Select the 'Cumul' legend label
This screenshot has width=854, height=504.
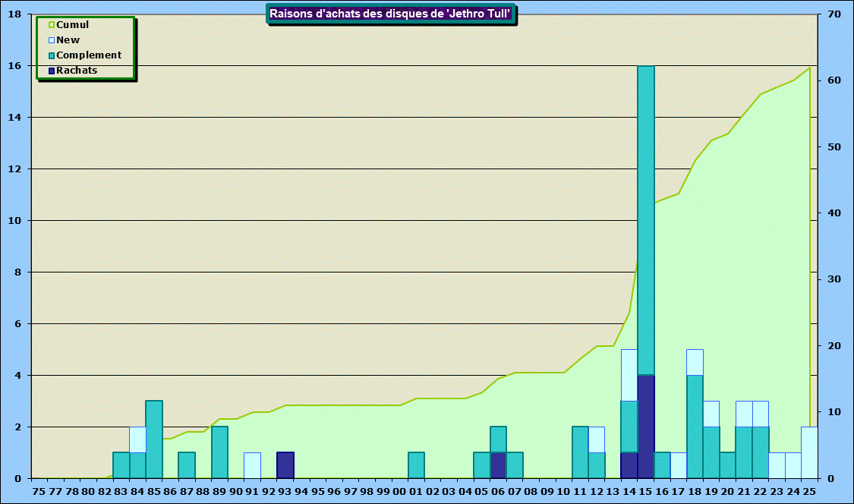click(73, 25)
